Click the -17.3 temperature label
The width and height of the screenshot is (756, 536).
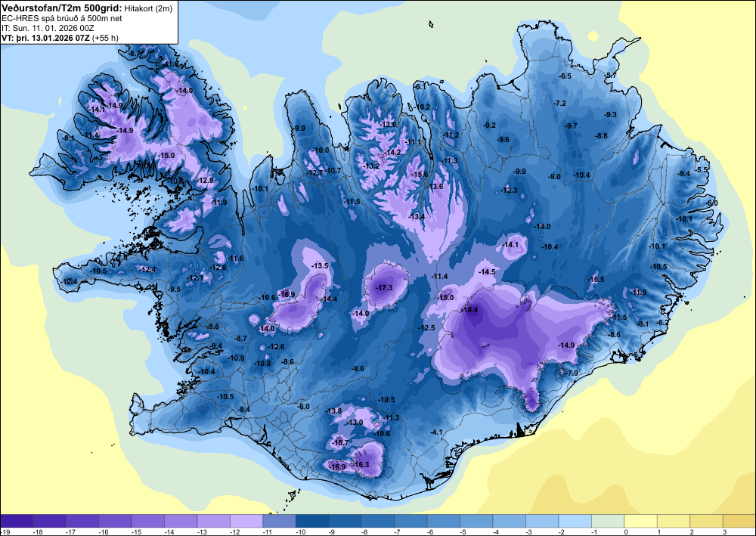384,288
